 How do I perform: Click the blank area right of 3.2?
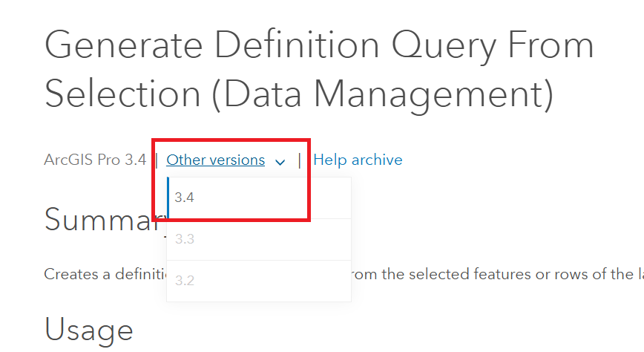click(x=282, y=281)
